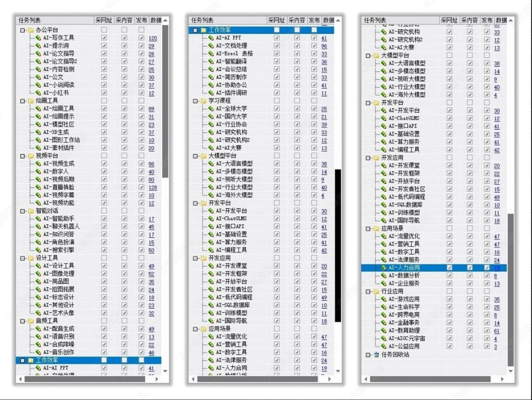The width and height of the screenshot is (532, 400).
Task: Click 采内容 column header in middle panel
Action: pos(297,20)
